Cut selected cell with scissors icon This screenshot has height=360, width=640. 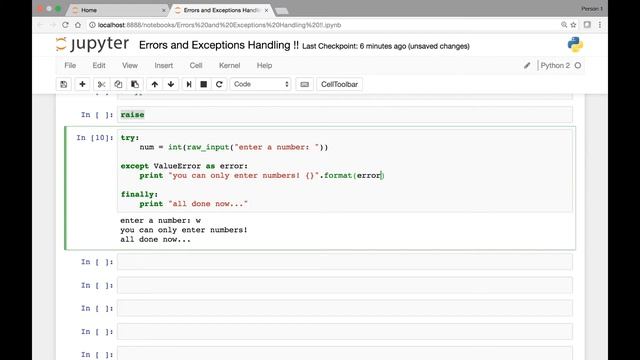click(101, 84)
